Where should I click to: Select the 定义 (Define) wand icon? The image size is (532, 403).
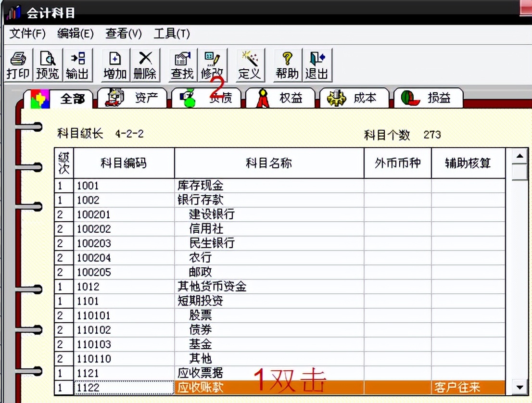(250, 64)
